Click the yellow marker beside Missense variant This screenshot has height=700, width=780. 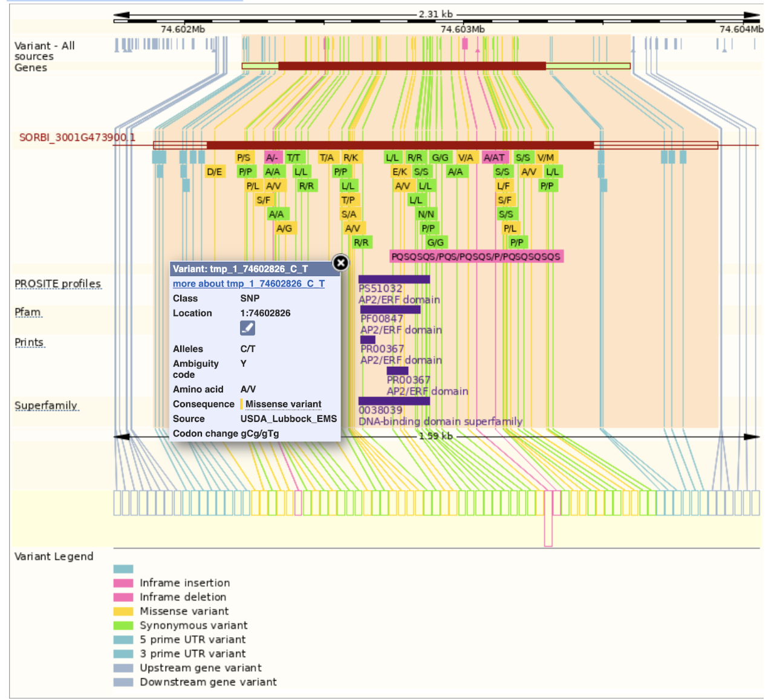[x=240, y=403]
